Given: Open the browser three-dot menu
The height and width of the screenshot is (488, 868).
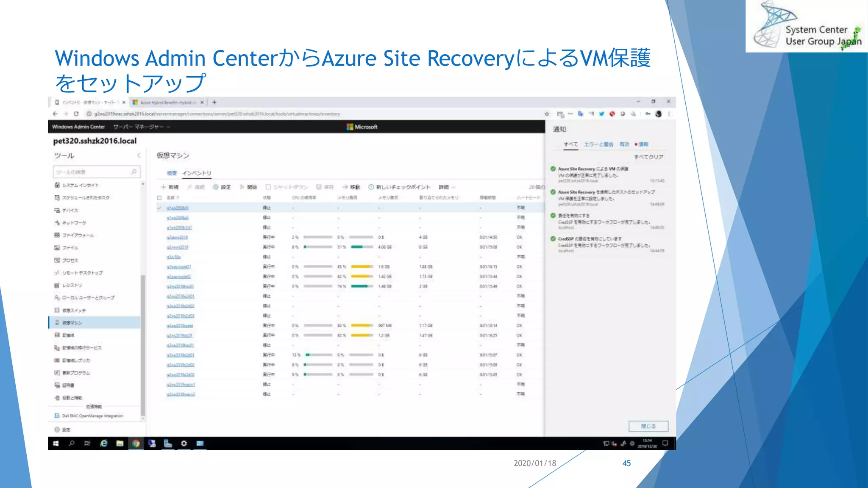Looking at the screenshot, I should 669,114.
